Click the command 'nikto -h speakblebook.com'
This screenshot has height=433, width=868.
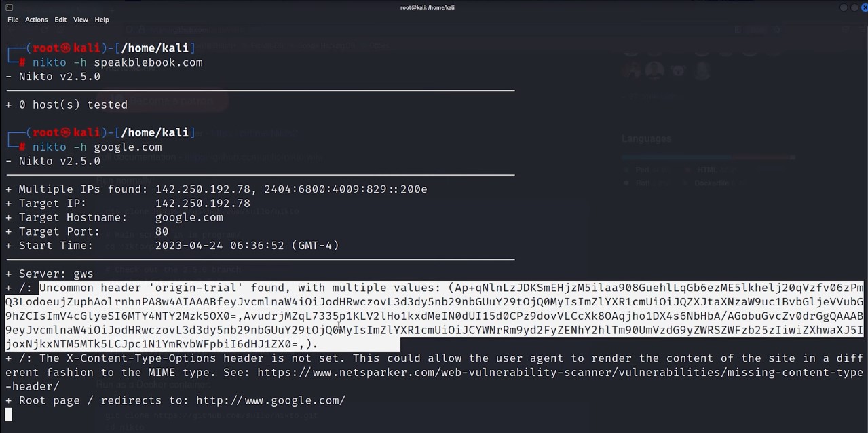(x=117, y=62)
